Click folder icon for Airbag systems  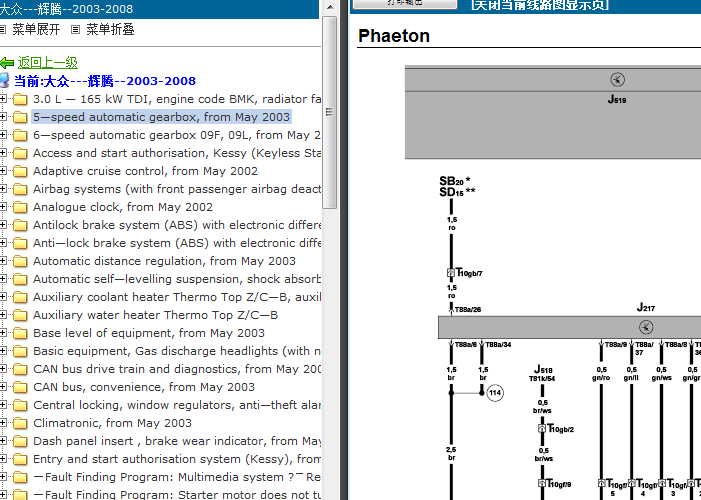tap(20, 189)
